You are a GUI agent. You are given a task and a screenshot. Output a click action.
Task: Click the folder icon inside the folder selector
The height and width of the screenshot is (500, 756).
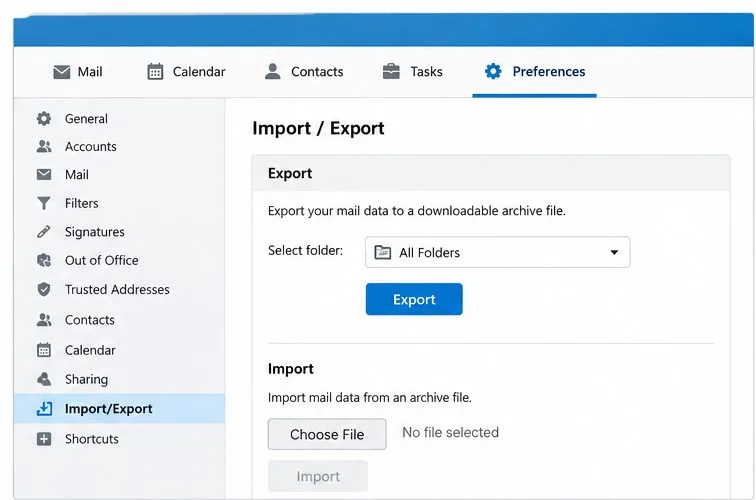coord(383,252)
